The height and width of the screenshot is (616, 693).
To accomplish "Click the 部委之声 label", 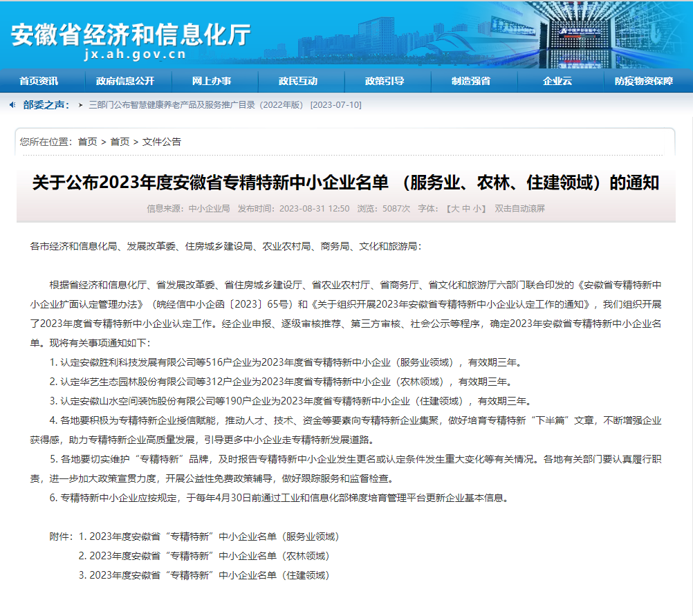I will [46, 105].
